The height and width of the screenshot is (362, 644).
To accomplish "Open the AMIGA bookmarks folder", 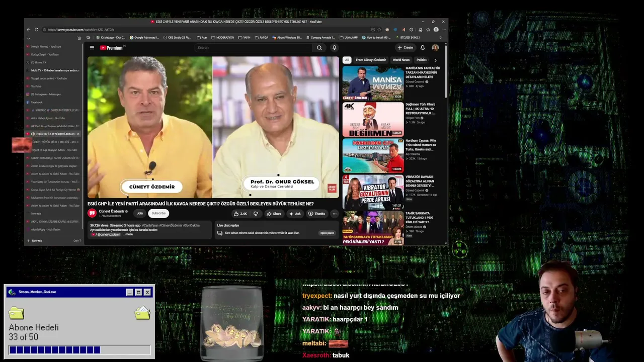I will coord(262,38).
